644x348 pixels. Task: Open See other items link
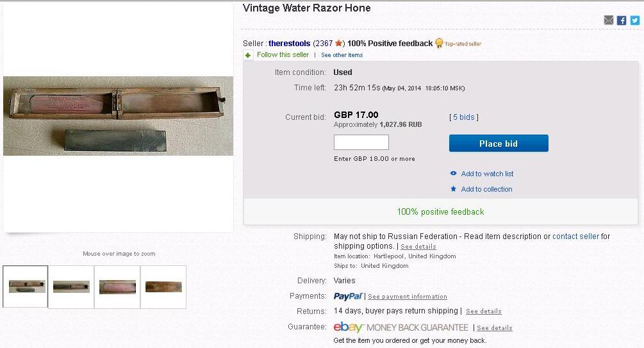pos(342,55)
